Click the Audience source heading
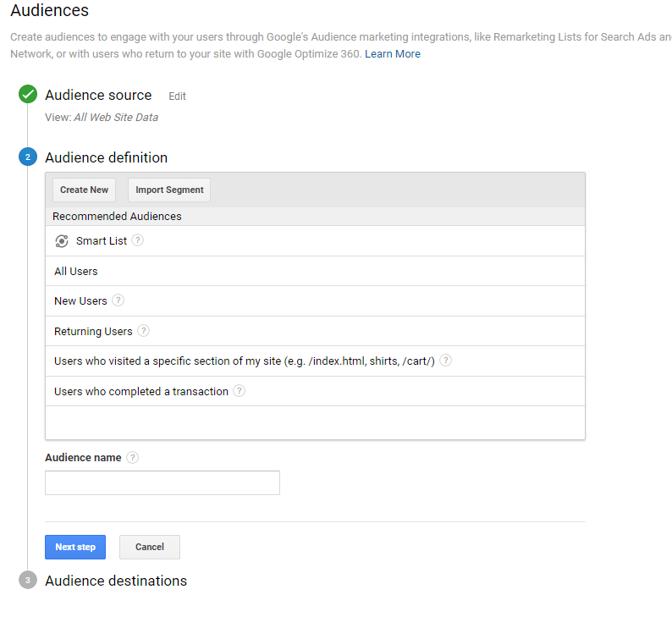Image resolution: width=672 pixels, height=617 pixels. pos(98,95)
